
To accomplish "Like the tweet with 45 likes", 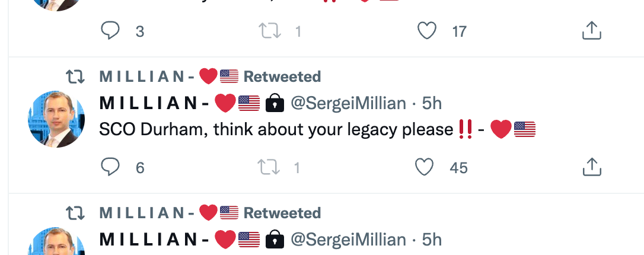I will pyautogui.click(x=425, y=167).
